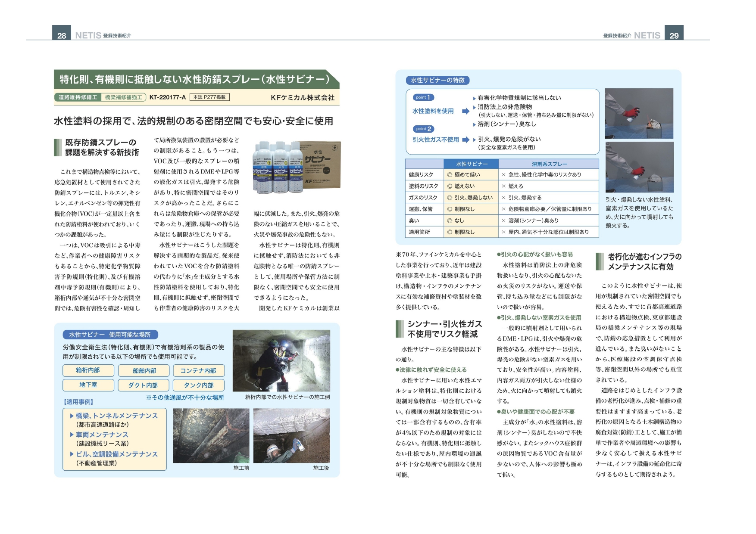Click the arrow beside 水性塗料を使用
This screenshot has width=756, height=534.
coord(465,111)
